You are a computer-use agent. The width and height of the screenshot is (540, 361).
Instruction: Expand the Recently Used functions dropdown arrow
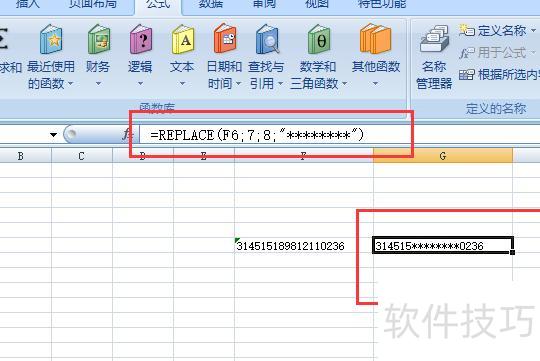point(71,84)
